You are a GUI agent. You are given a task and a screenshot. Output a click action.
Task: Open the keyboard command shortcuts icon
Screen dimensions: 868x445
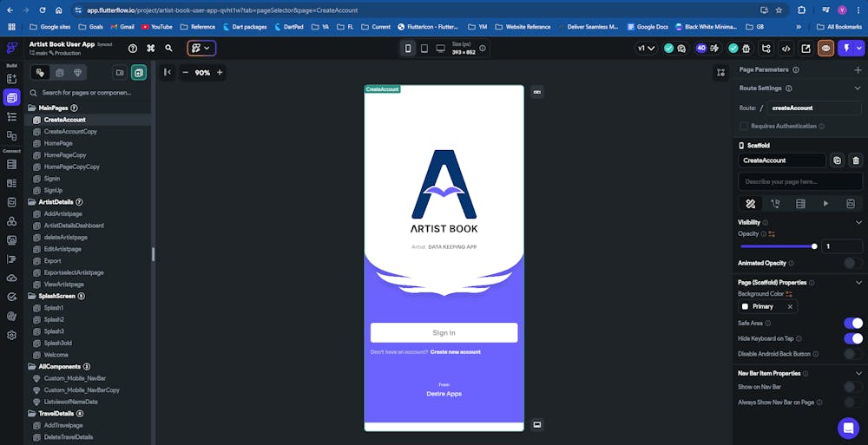coord(150,49)
